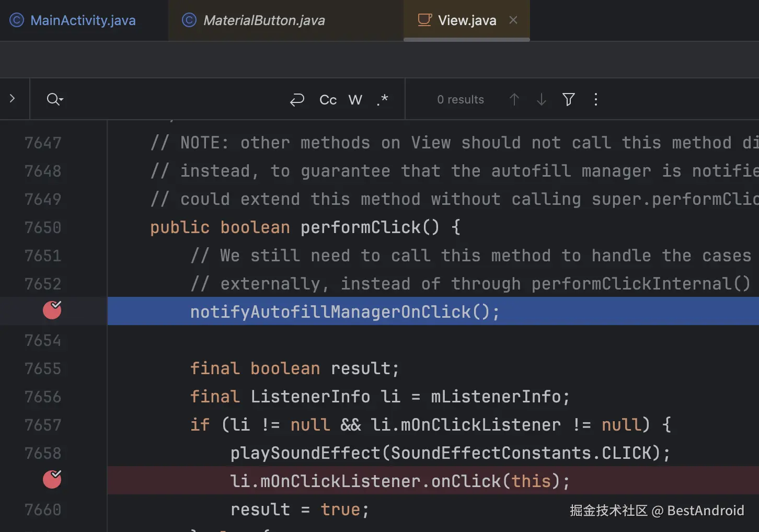Image resolution: width=759 pixels, height=532 pixels.
Task: Click the 'result = true;' statement
Action: (300, 510)
